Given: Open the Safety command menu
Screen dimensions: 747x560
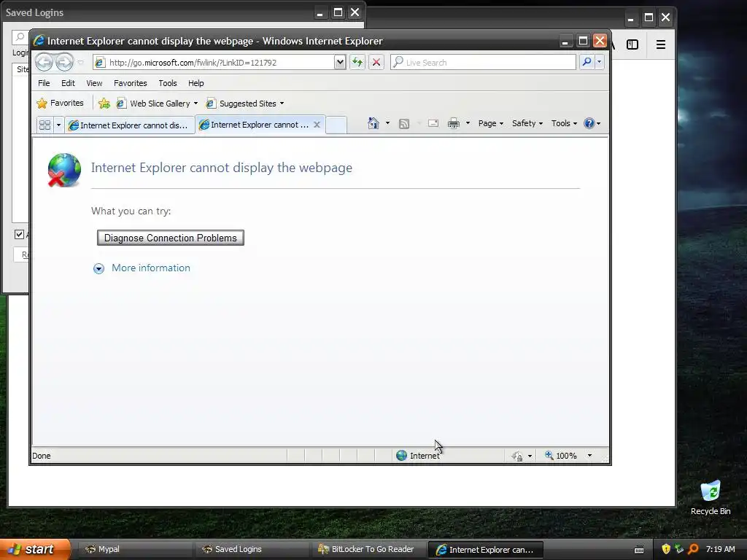Looking at the screenshot, I should click(x=527, y=123).
